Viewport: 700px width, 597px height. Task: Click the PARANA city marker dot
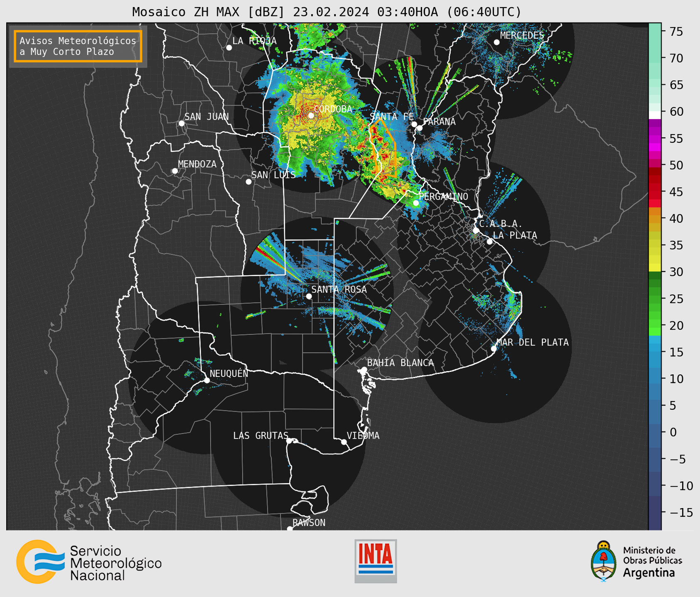click(420, 128)
